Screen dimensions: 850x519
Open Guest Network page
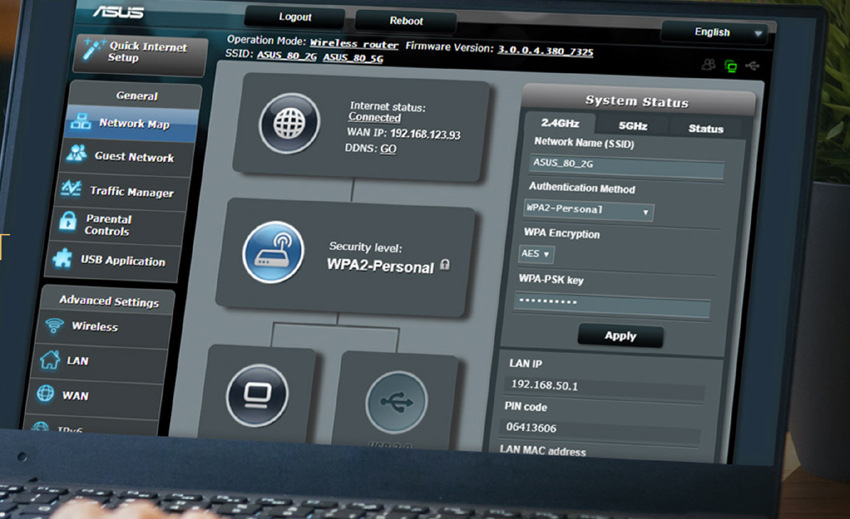pos(127,156)
